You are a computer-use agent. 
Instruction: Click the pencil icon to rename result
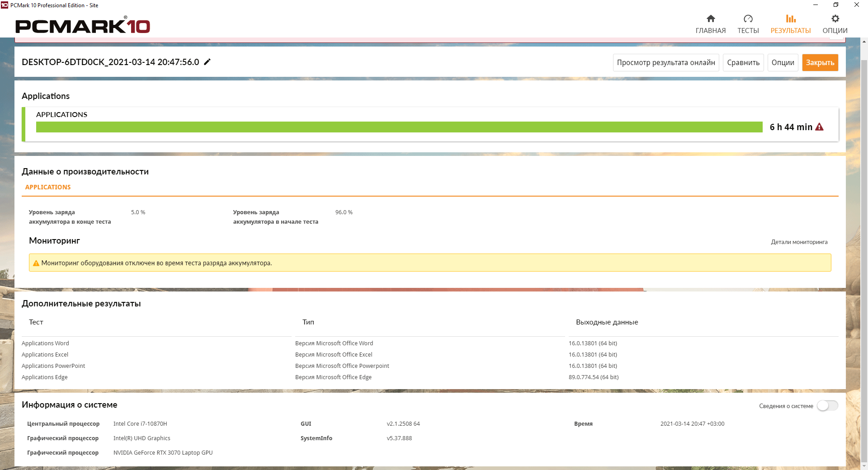[x=207, y=62]
